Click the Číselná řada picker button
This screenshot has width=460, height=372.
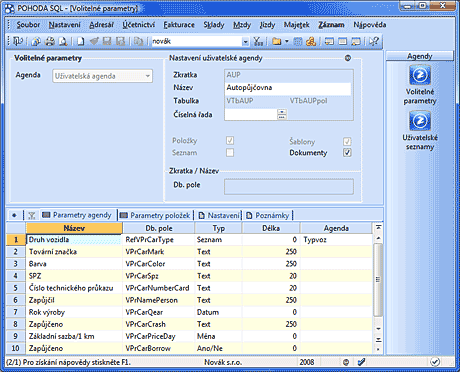[282, 114]
